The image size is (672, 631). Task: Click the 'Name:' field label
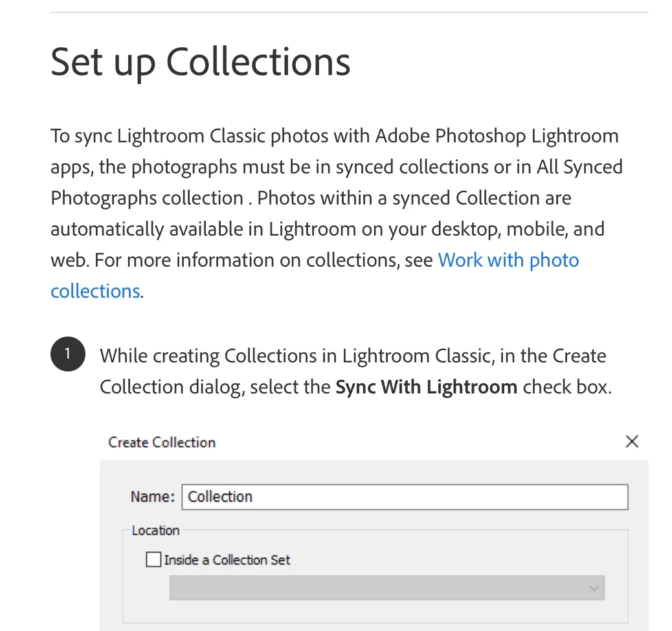tap(152, 497)
